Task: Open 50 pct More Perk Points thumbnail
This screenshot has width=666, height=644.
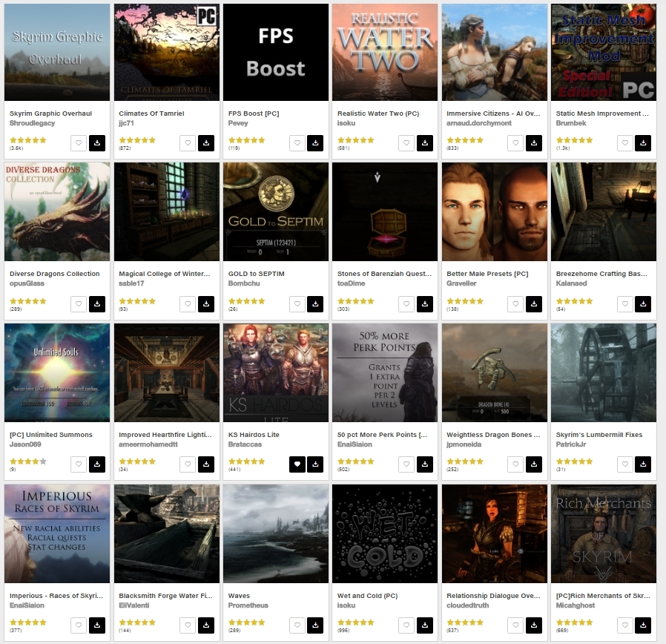Action: coord(385,372)
